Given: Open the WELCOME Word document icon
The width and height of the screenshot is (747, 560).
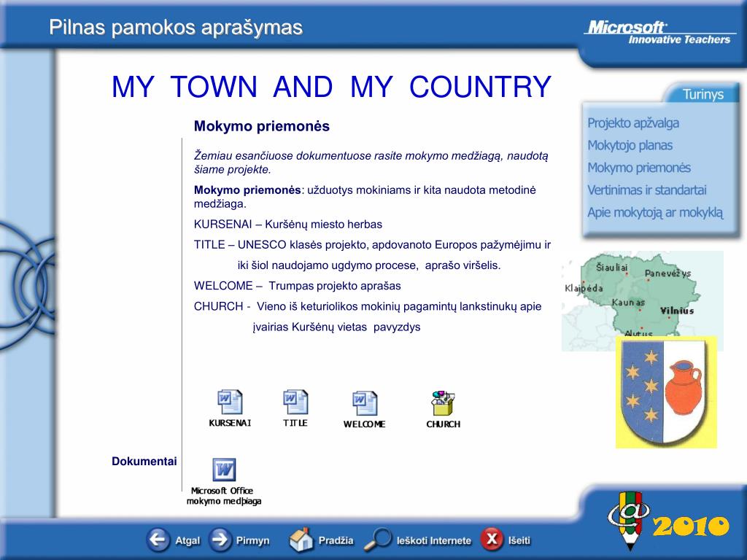Looking at the screenshot, I should tap(365, 403).
